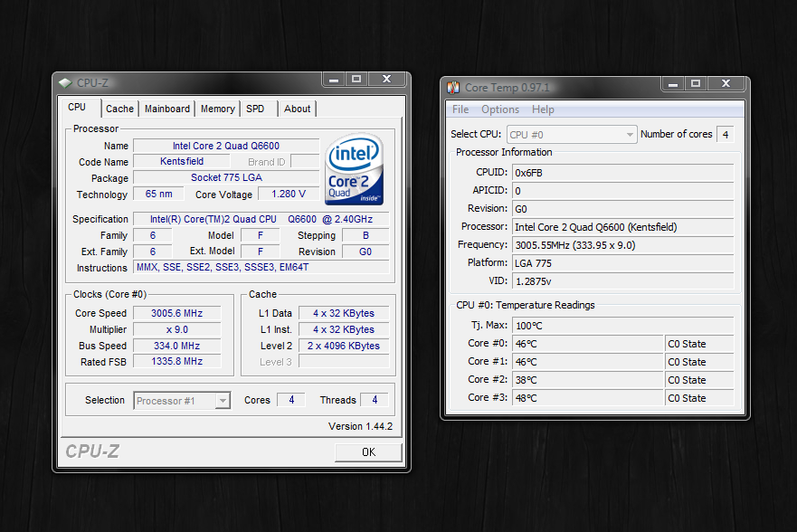The height and width of the screenshot is (532, 797).
Task: Click the CPU-Z title bar icon
Action: [x=65, y=83]
